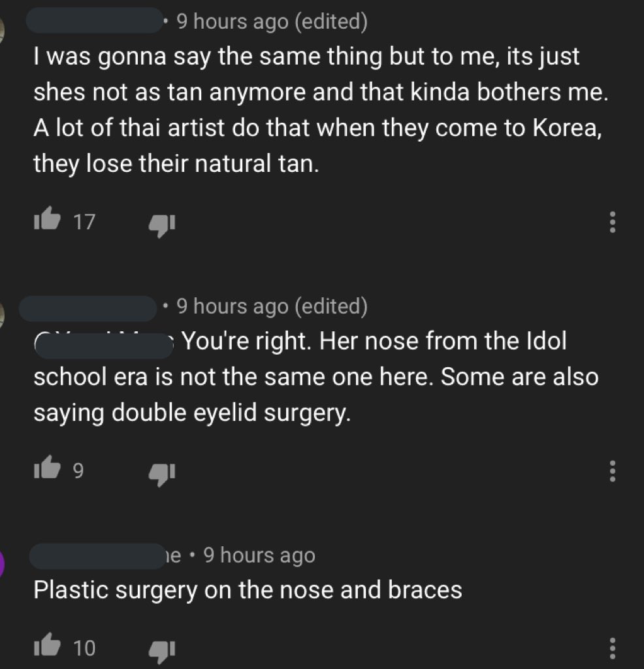Click the blurred mention before "You're right"
Viewport: 644px width, 669px height.
point(104,344)
